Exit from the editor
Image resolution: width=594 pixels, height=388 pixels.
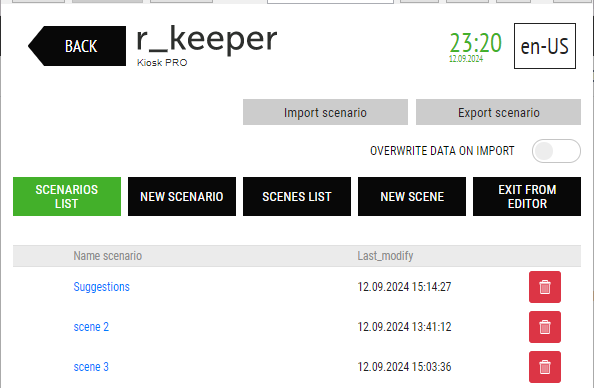coord(527,196)
